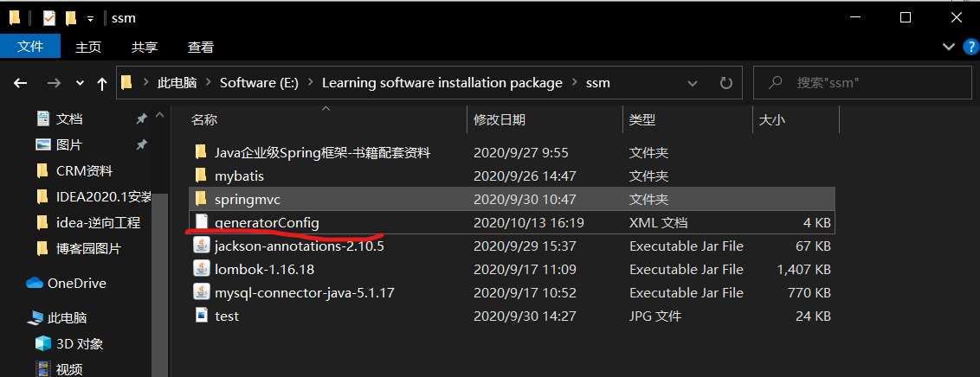Refresh the ssm folder view
The width and height of the screenshot is (980, 377).
pos(725,83)
